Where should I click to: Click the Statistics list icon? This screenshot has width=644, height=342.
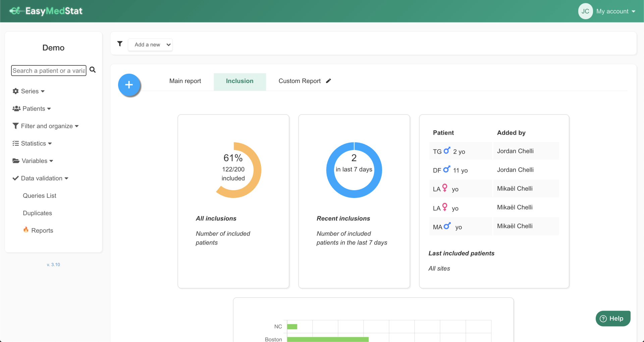[x=16, y=143]
